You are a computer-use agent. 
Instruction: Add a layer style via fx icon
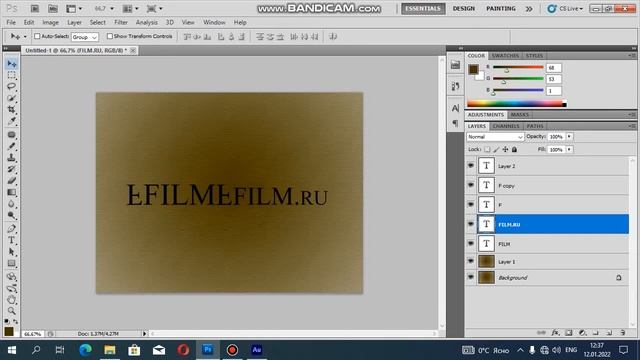pos(555,333)
